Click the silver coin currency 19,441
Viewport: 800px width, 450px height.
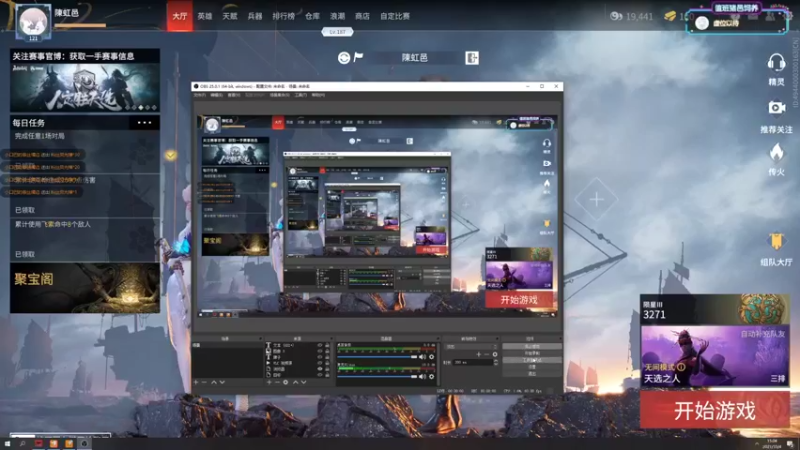coord(632,16)
